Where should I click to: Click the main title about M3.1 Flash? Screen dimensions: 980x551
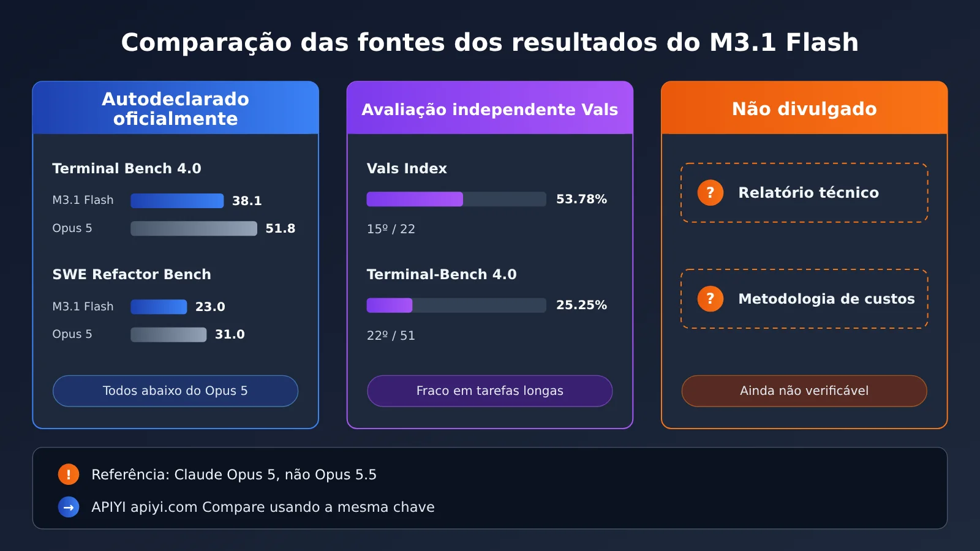point(490,43)
